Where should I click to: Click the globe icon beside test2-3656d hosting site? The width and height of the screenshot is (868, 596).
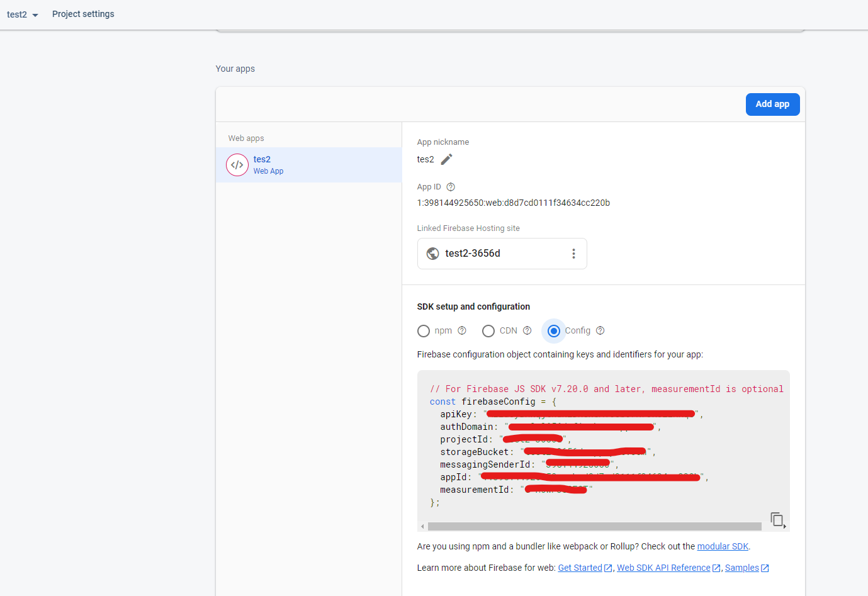pyautogui.click(x=432, y=253)
